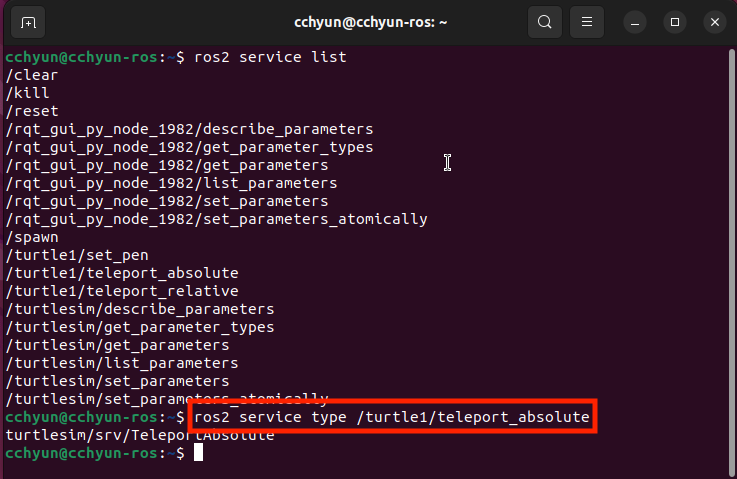The height and width of the screenshot is (479, 737).
Task: Click /rqt_gui_py_node_1982/describe_parameters line
Action: (x=189, y=129)
